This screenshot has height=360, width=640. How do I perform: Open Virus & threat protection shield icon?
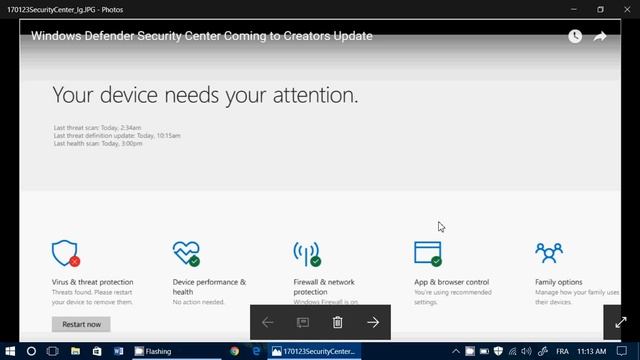coord(66,253)
